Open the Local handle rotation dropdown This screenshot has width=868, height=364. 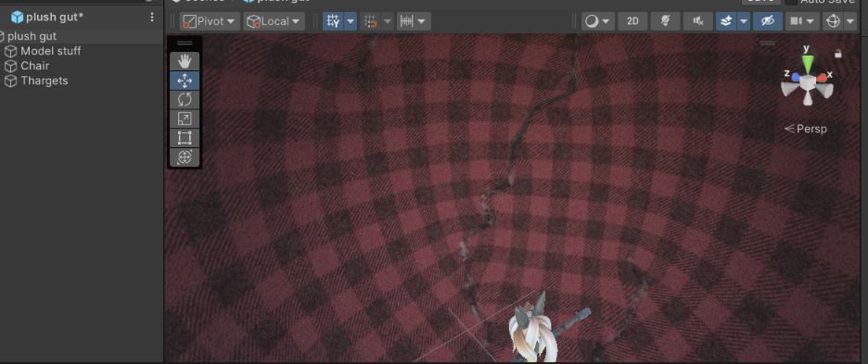tap(274, 21)
